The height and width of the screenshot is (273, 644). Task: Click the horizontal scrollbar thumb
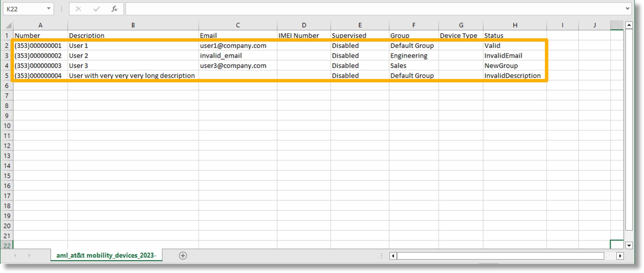point(500,256)
